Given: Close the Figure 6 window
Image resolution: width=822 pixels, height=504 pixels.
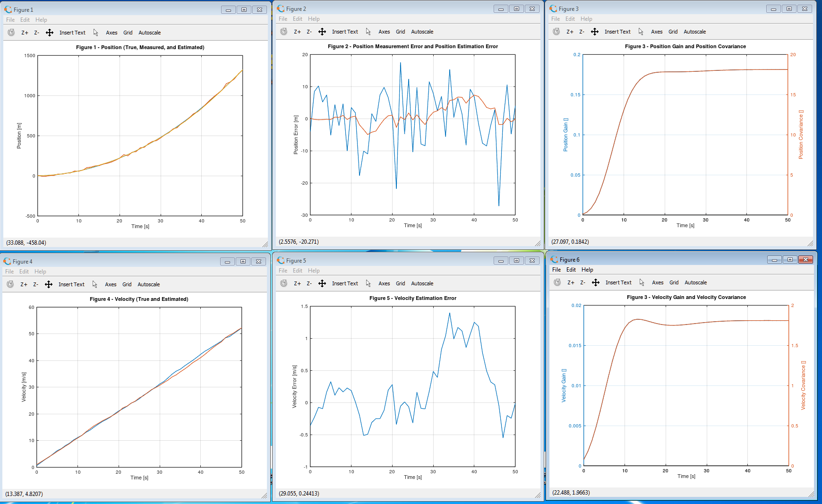Looking at the screenshot, I should tap(805, 259).
